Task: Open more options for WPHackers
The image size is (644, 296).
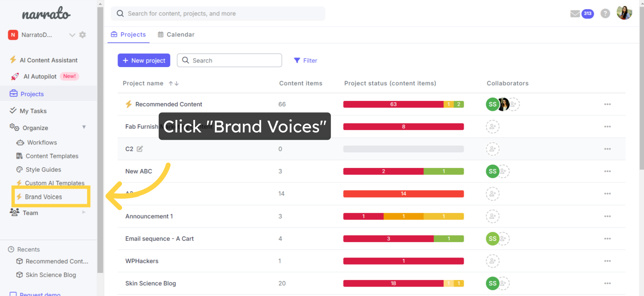Action: click(x=607, y=261)
